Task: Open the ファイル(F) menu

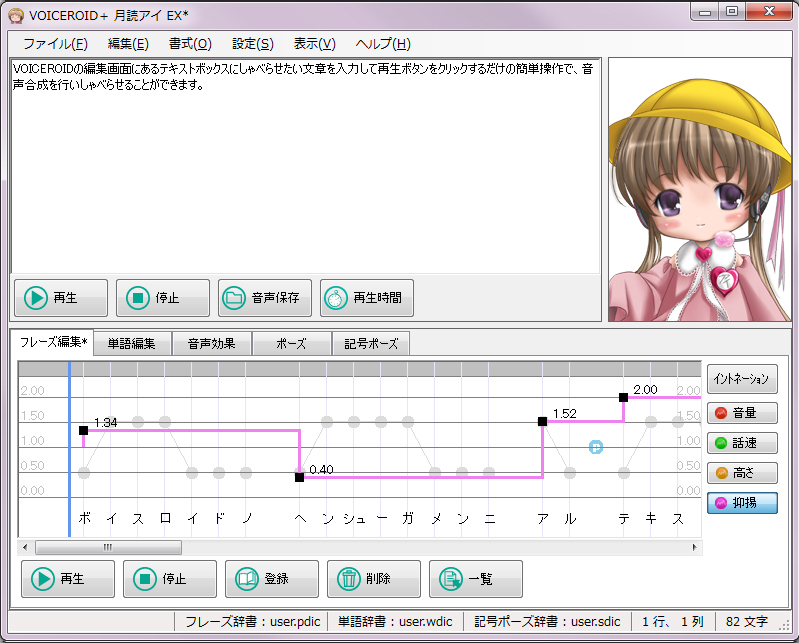Action: pyautogui.click(x=55, y=44)
